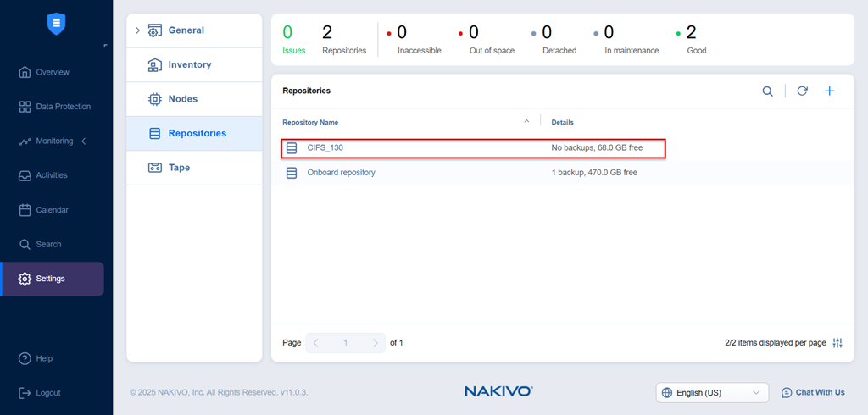Click the globe language icon
The image size is (868, 415).
(x=667, y=393)
